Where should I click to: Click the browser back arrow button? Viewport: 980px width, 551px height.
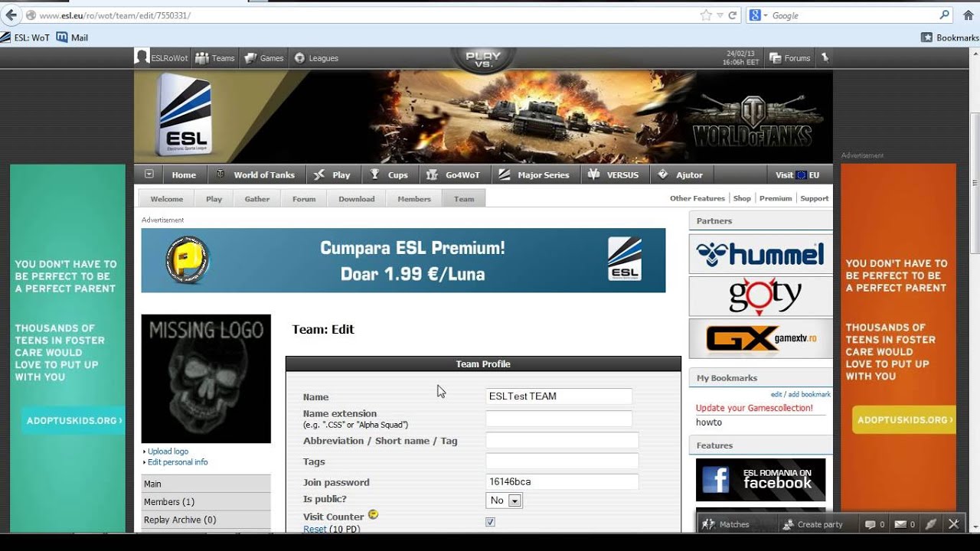(11, 15)
